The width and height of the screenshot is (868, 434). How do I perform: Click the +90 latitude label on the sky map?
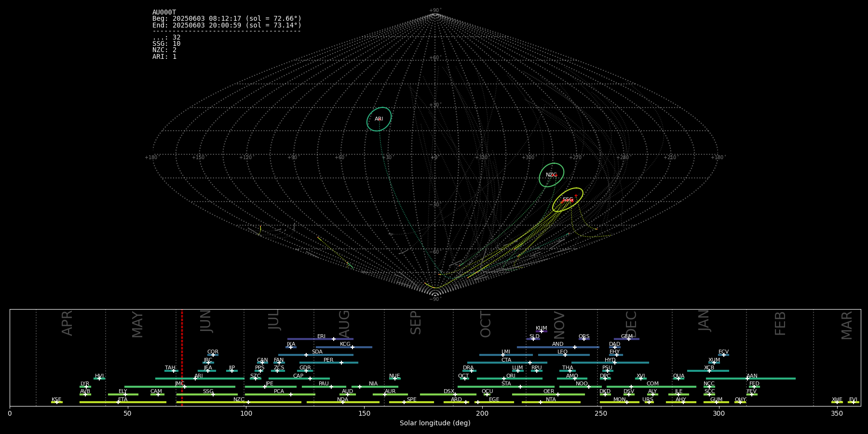(x=435, y=11)
